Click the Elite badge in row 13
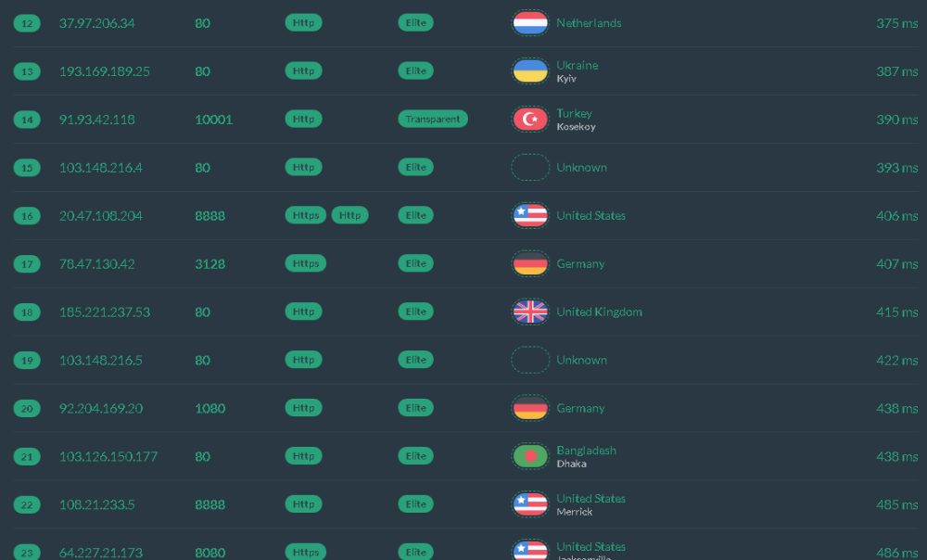 tap(415, 71)
